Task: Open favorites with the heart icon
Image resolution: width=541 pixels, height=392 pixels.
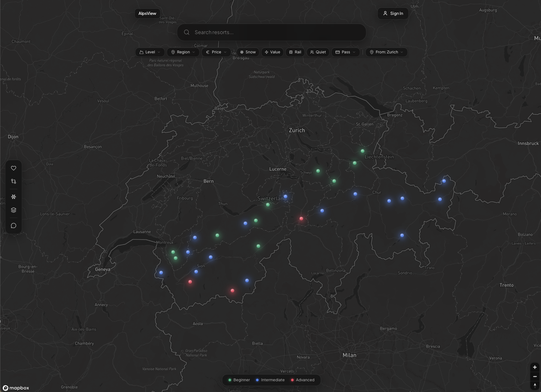Action: (x=14, y=168)
